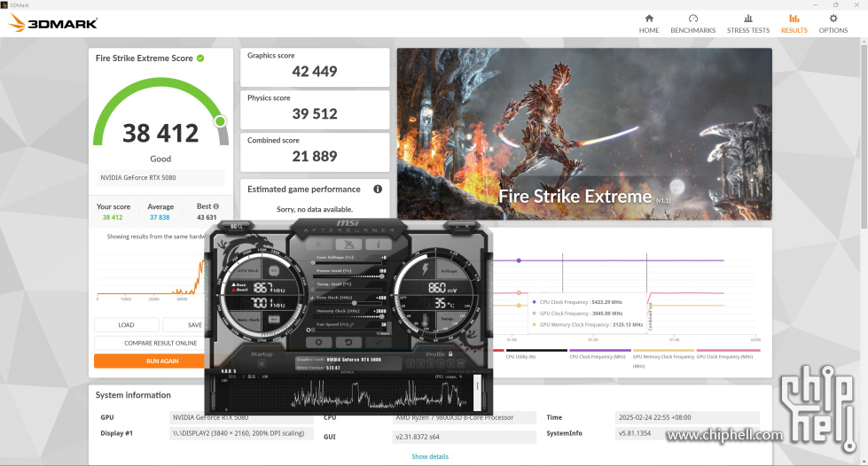Click the MEM chip icon in the clock gauge

point(274,319)
